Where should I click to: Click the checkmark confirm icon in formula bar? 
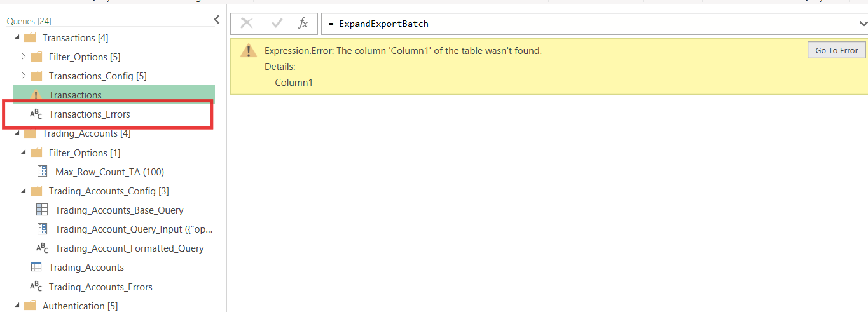tap(277, 24)
